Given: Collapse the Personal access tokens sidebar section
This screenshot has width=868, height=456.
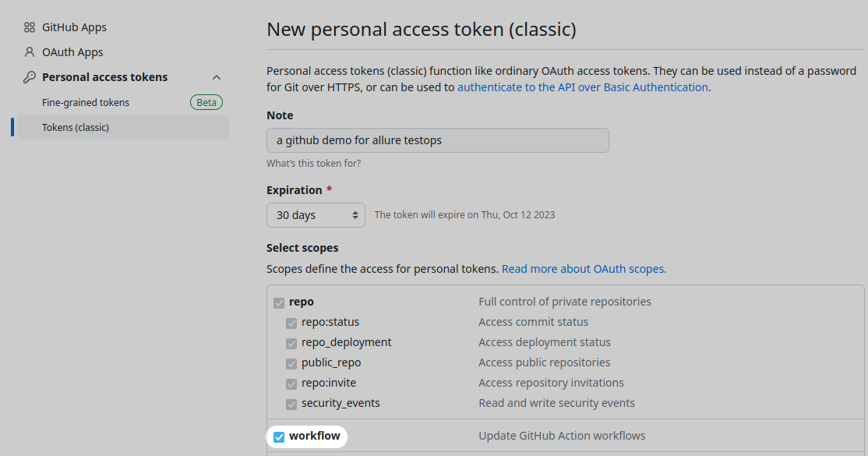Looking at the screenshot, I should [217, 76].
